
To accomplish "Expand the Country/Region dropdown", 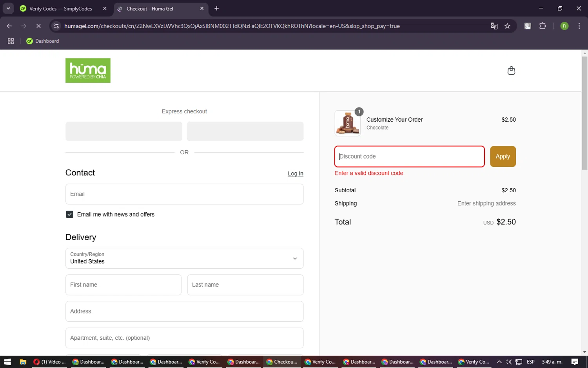I will coord(184,258).
